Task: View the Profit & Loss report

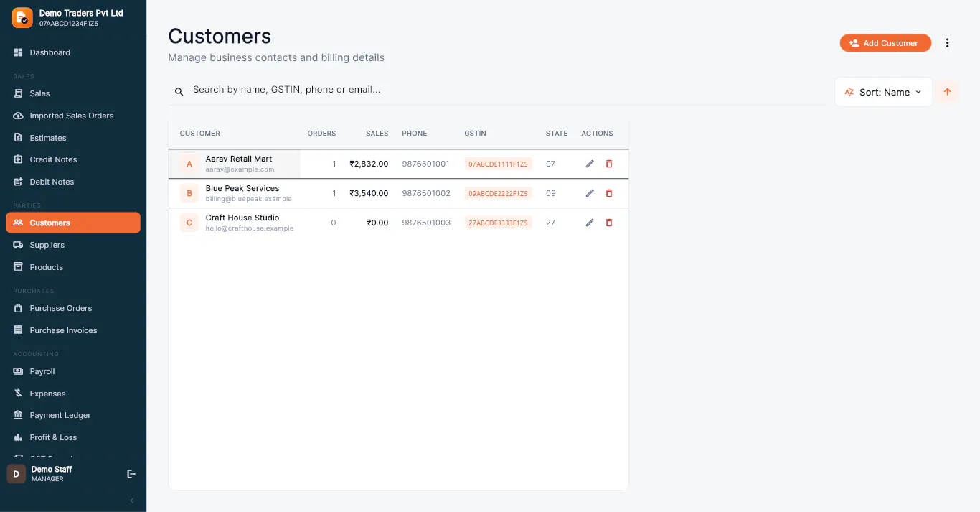Action: pyautogui.click(x=73, y=437)
